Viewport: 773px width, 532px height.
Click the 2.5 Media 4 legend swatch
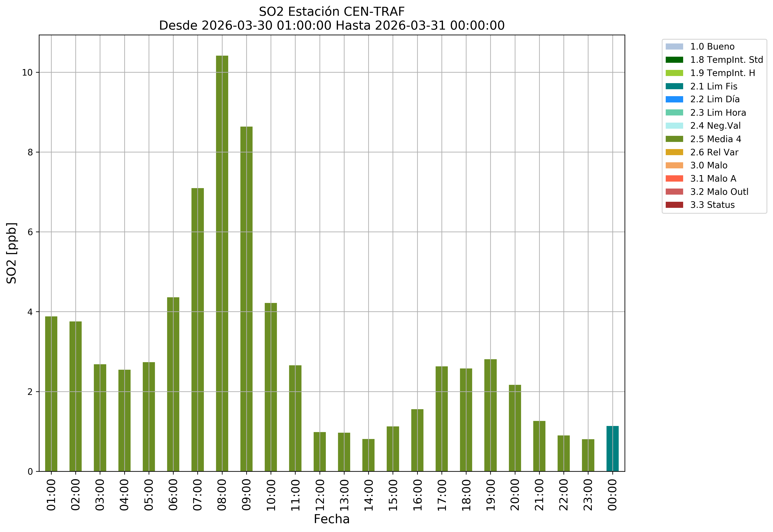click(x=674, y=139)
